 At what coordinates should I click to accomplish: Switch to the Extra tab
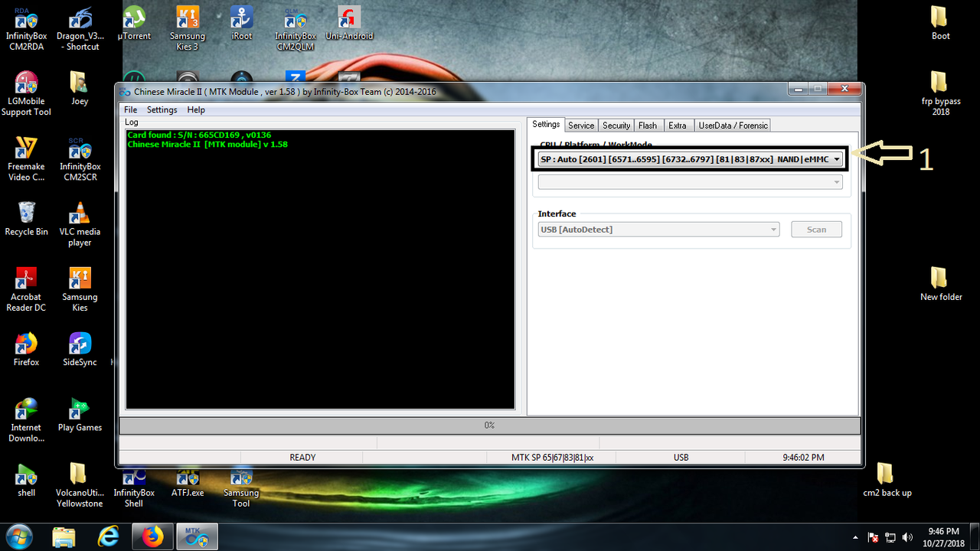click(x=678, y=126)
